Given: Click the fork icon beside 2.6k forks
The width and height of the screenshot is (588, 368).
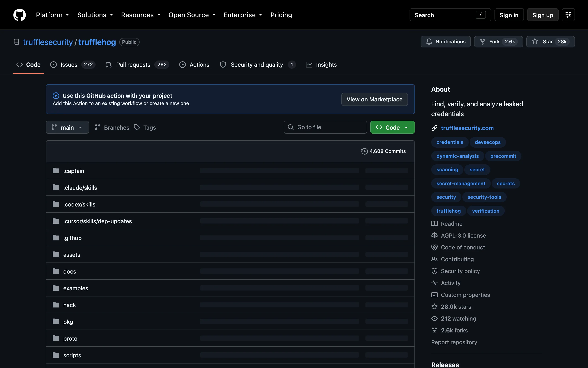Looking at the screenshot, I should click(434, 330).
